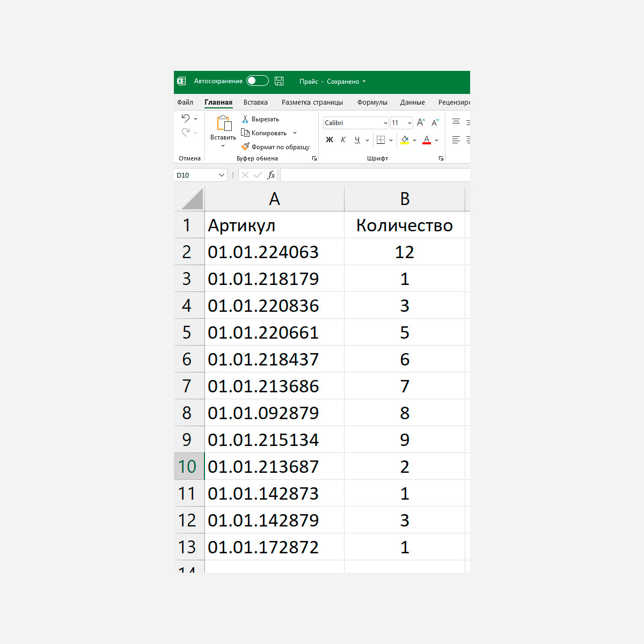Increase font size with the larger A icon
Viewport: 644px width, 644px height.
(421, 122)
